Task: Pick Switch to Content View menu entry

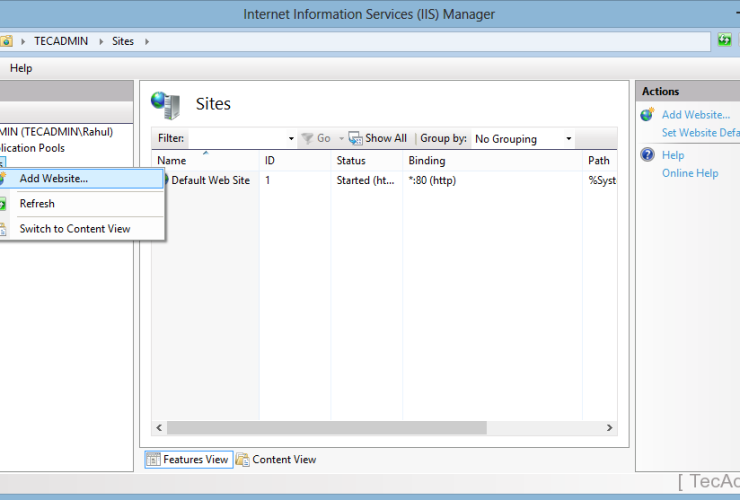Action: [x=75, y=229]
